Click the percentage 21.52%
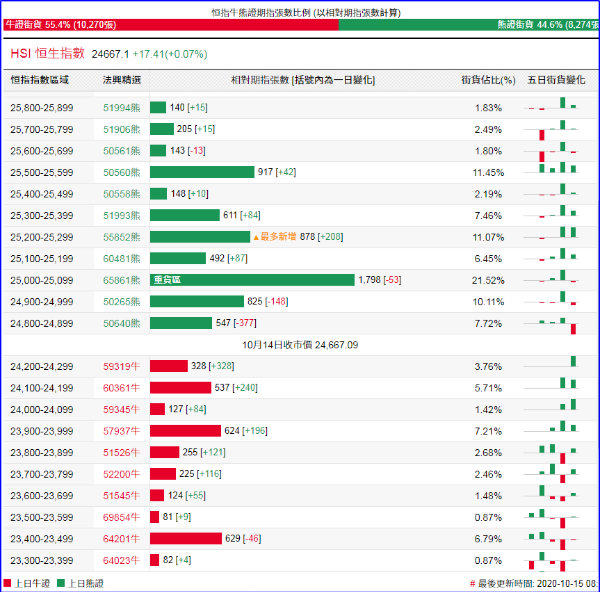 point(488,281)
